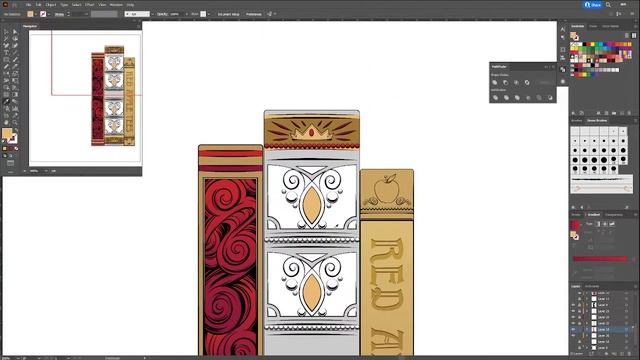The image size is (640, 360).
Task: Open the Swatch Libraries menu icon
Action: click(573, 113)
